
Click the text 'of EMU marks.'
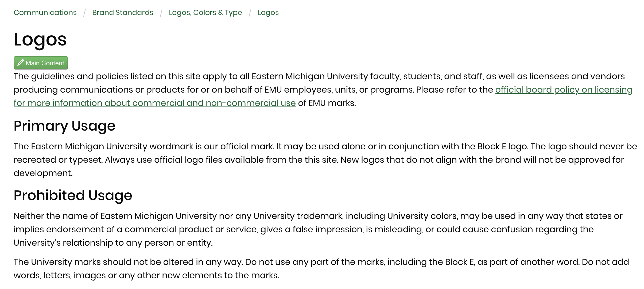tap(327, 103)
